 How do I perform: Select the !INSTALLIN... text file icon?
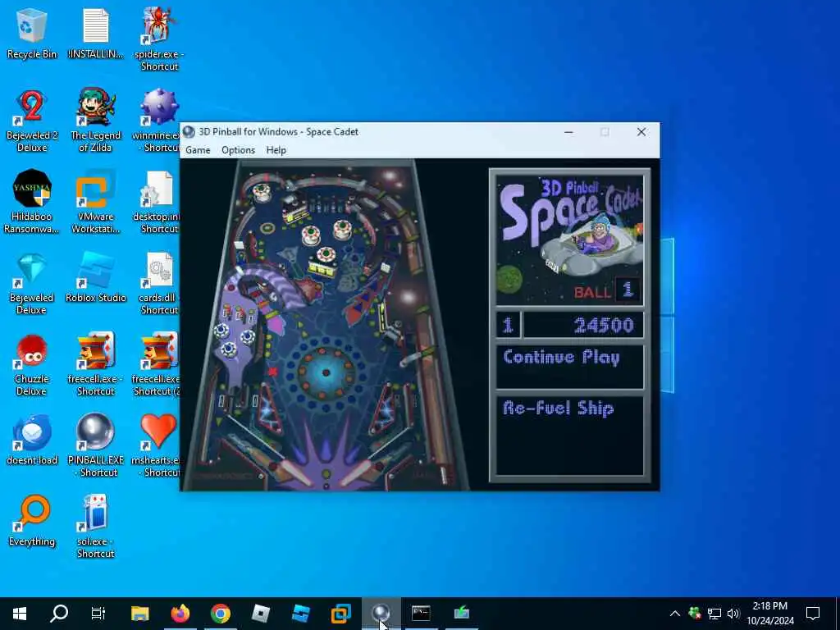95,34
